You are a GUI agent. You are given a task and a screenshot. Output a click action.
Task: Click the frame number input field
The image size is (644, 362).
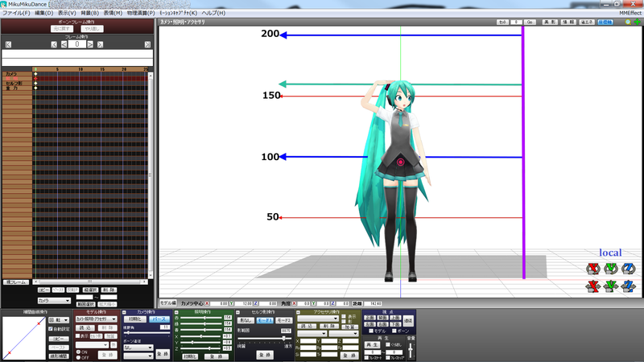click(x=77, y=44)
